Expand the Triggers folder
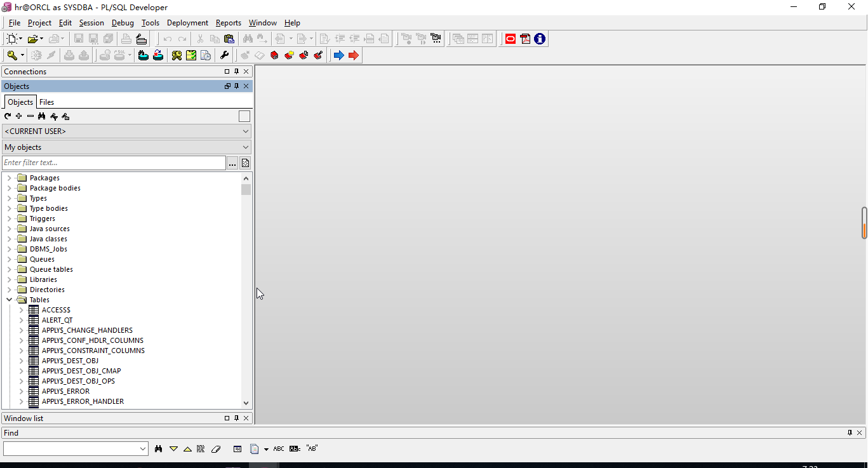Screen dimensions: 868x468 tap(10, 218)
